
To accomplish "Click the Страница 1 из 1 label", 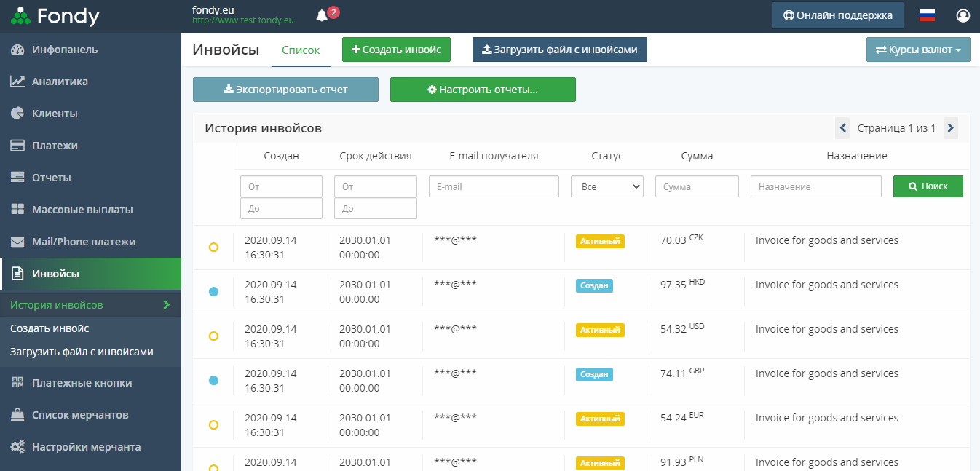I will pyautogui.click(x=896, y=128).
